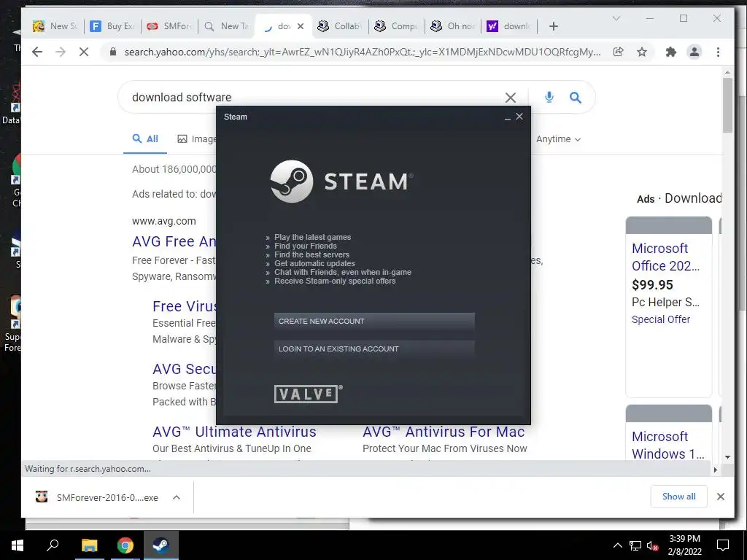Open the Windows Start menu
The height and width of the screenshot is (560, 747).
click(x=18, y=545)
